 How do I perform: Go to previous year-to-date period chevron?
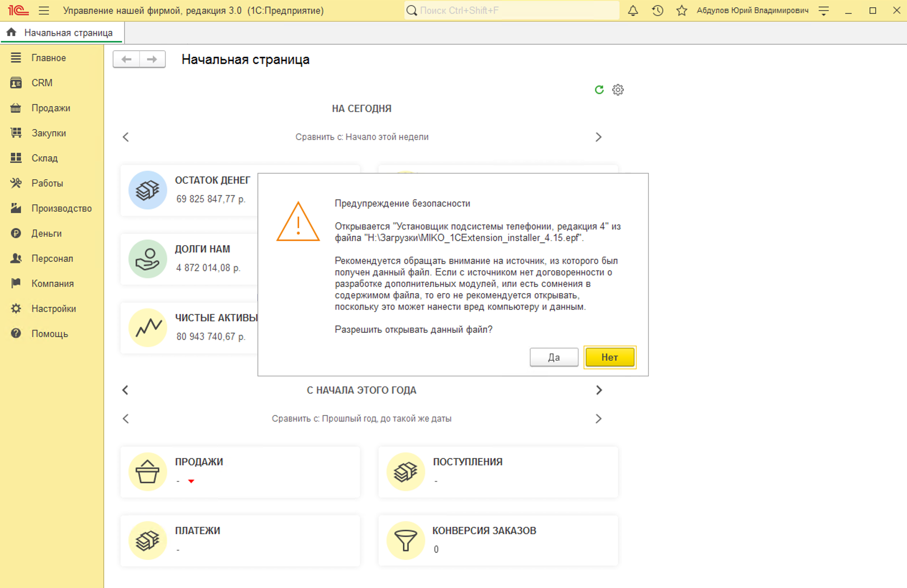click(x=125, y=390)
